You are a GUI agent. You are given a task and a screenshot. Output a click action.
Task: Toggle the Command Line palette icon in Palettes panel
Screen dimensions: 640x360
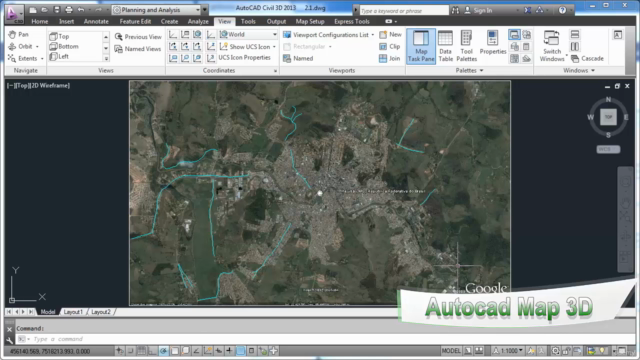tap(514, 35)
